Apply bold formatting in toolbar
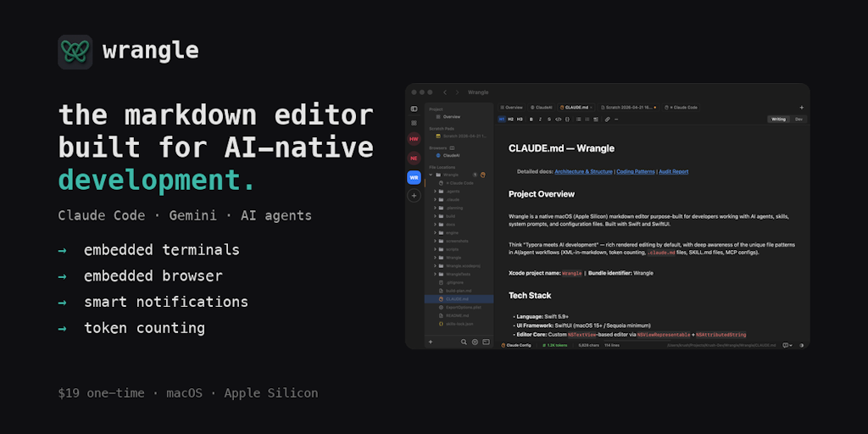 point(529,120)
